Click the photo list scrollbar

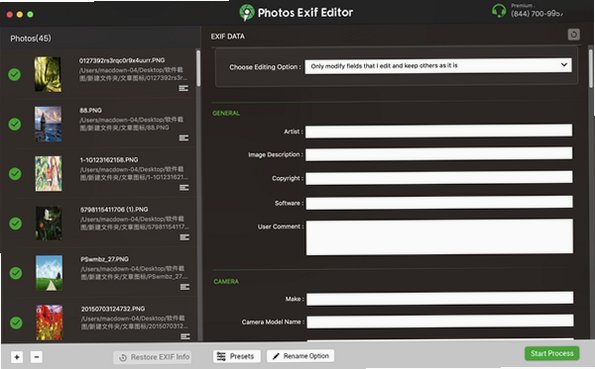pos(198,68)
